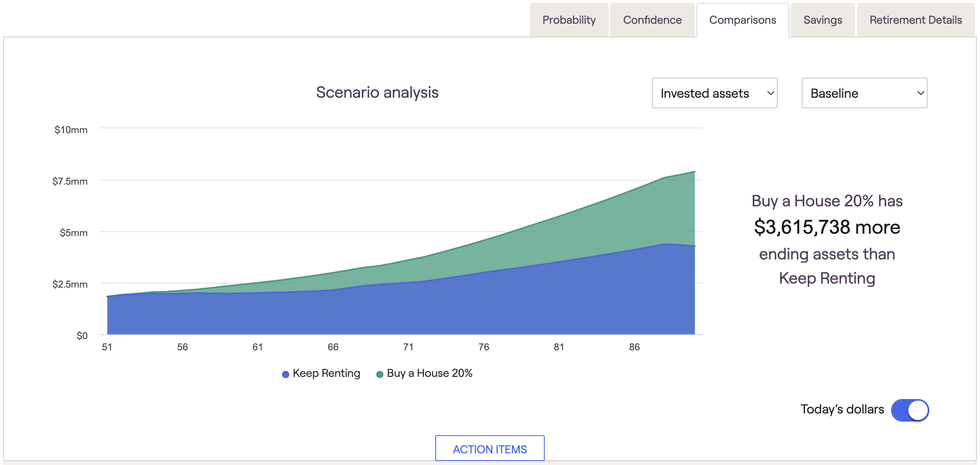Click age 81 on the x-axis

(559, 347)
